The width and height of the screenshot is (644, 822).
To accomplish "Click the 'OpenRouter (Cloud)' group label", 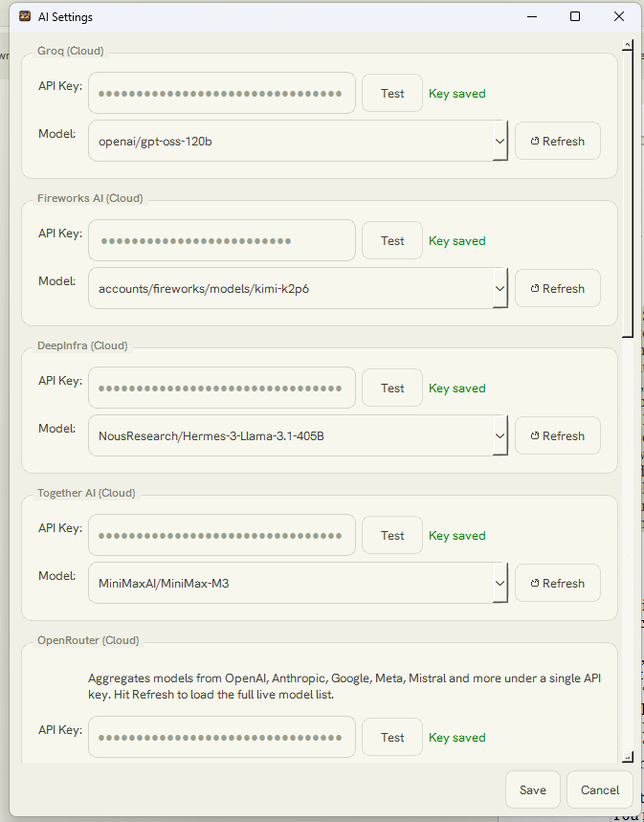I will point(88,640).
